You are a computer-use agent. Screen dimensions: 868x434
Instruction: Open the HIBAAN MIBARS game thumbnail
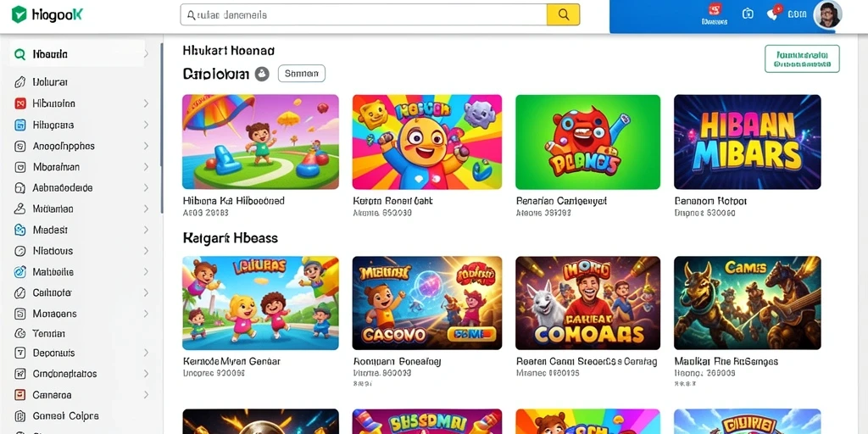click(x=748, y=142)
